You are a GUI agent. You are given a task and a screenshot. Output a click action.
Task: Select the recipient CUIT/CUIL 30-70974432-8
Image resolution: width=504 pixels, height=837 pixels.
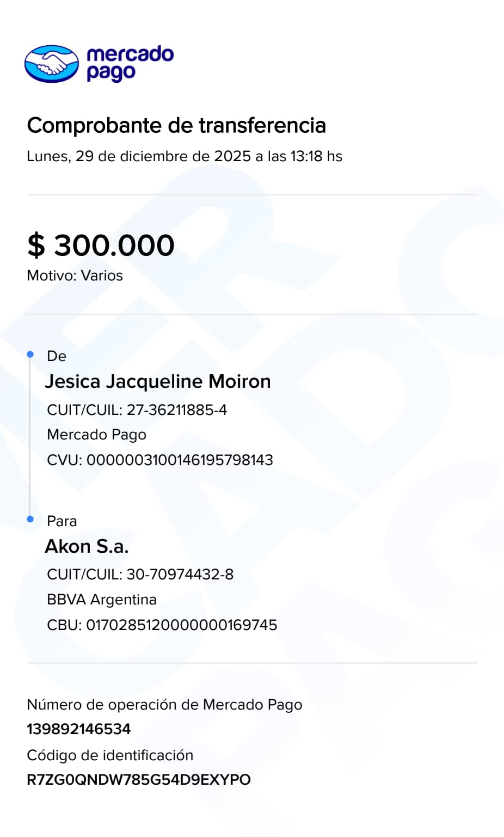pyautogui.click(x=140, y=575)
